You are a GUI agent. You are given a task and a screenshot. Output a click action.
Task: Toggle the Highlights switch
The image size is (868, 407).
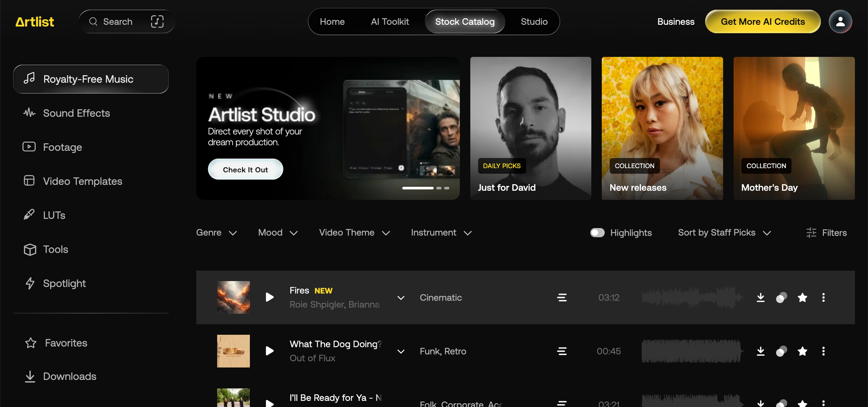pos(597,233)
